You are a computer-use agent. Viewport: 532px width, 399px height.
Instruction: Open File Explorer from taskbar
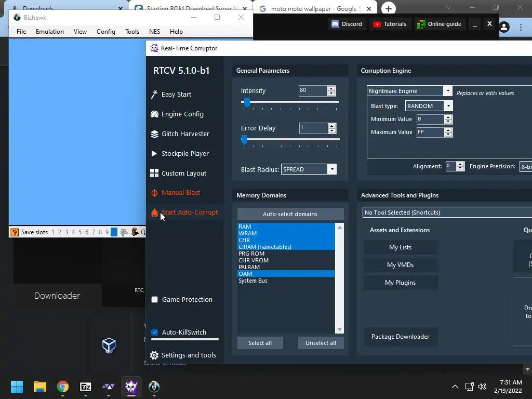39,387
